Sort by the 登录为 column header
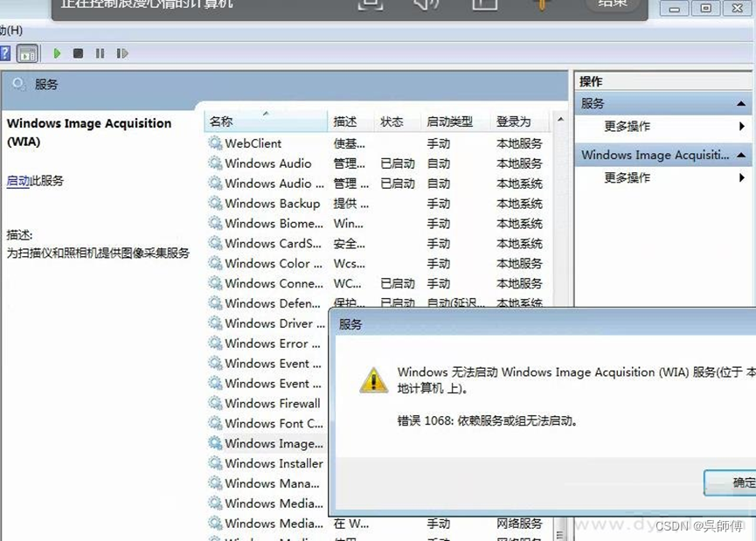The height and width of the screenshot is (541, 756). pyautogui.click(x=520, y=121)
